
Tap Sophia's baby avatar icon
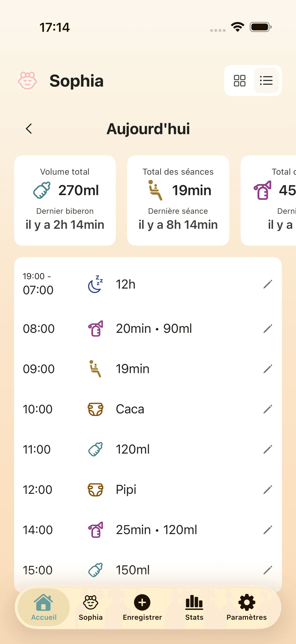pos(27,81)
